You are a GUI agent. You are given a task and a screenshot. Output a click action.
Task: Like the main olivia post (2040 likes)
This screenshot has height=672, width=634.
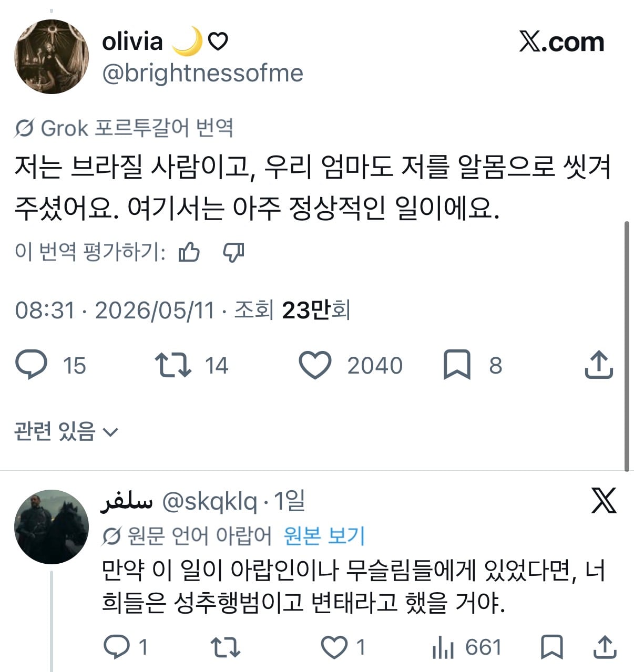coord(315,365)
